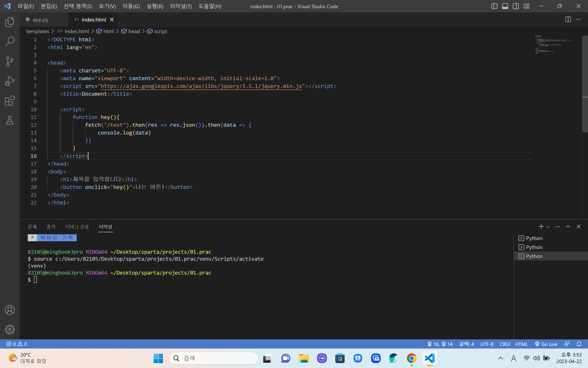Open the Testing flask icon
This screenshot has width=588, height=368.
coord(10,120)
